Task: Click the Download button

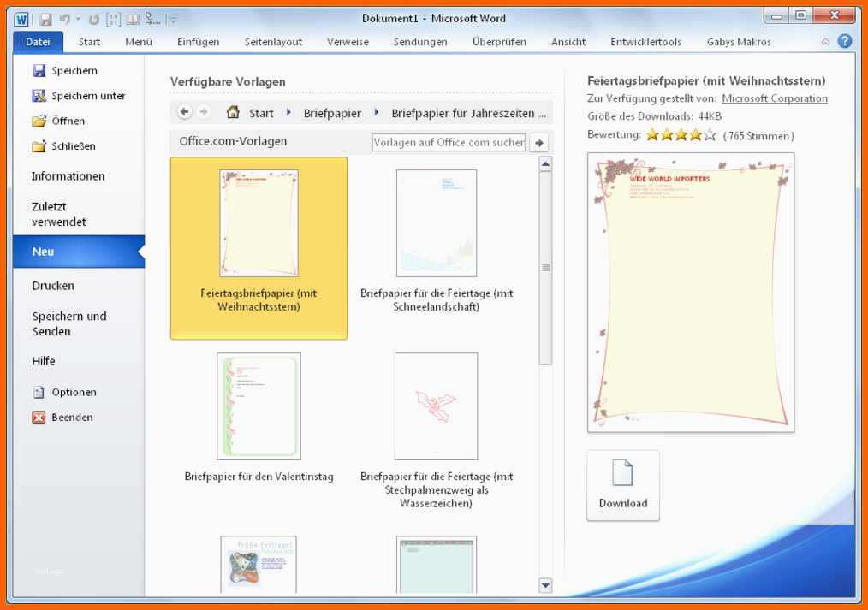Action: click(623, 485)
